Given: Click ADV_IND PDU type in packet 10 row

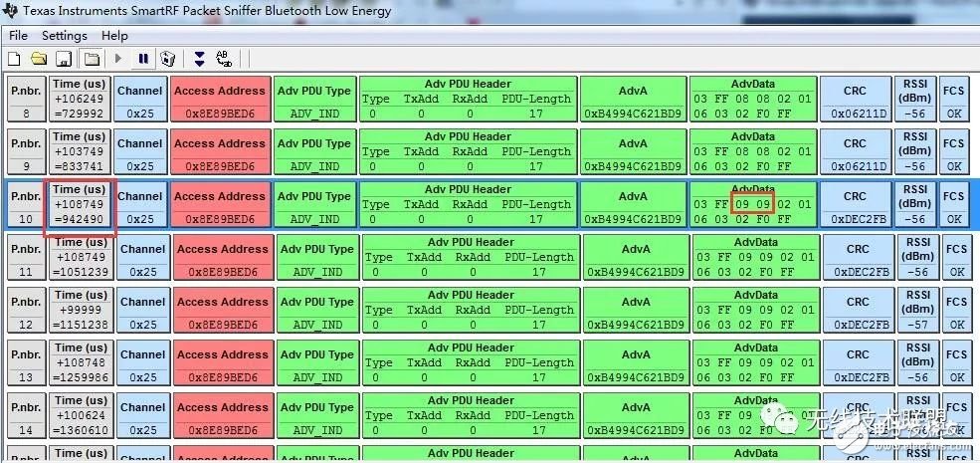Looking at the screenshot, I should tap(315, 204).
